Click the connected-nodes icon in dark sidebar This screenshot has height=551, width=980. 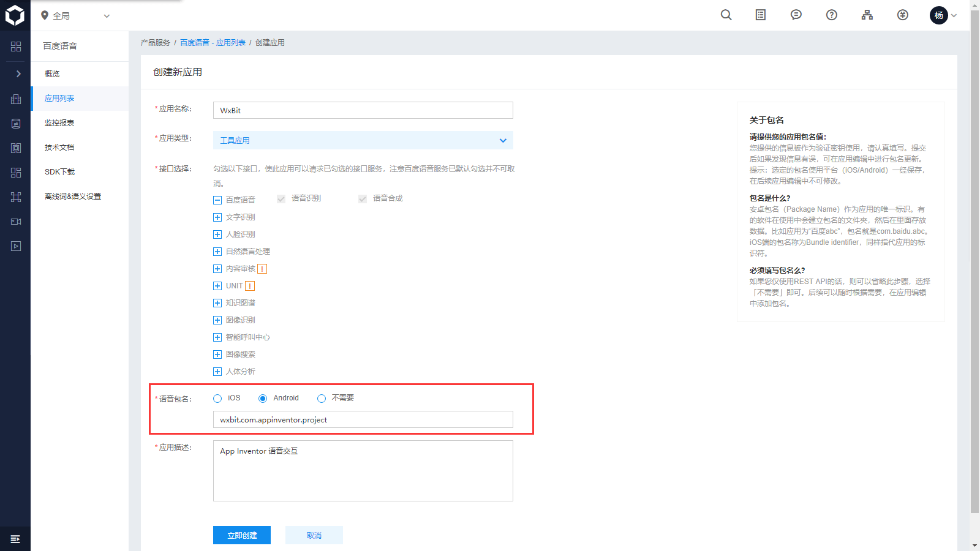coord(16,197)
